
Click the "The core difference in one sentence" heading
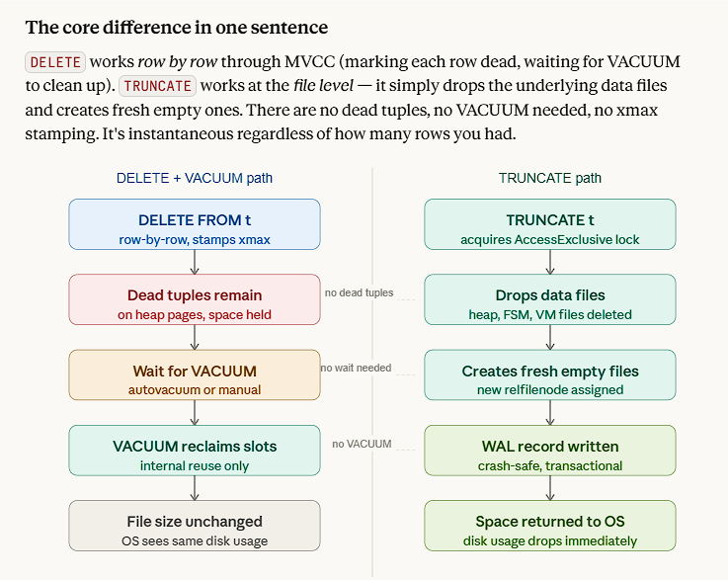click(x=177, y=27)
